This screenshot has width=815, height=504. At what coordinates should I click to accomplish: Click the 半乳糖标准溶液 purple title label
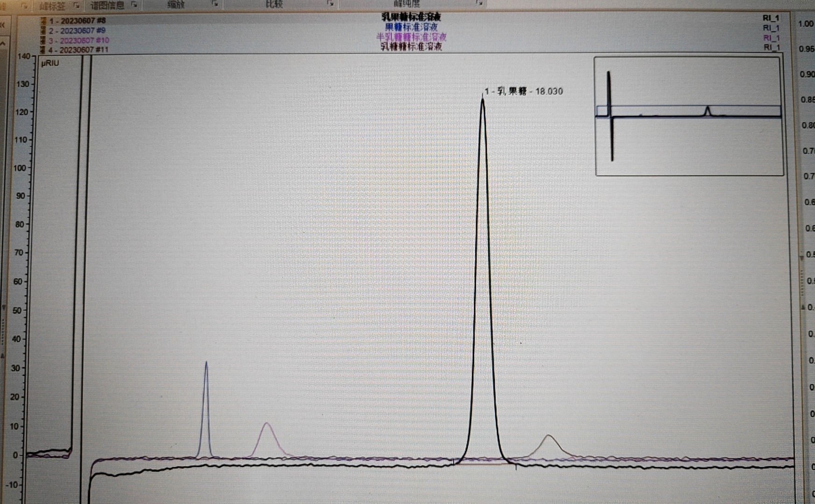pyautogui.click(x=411, y=36)
